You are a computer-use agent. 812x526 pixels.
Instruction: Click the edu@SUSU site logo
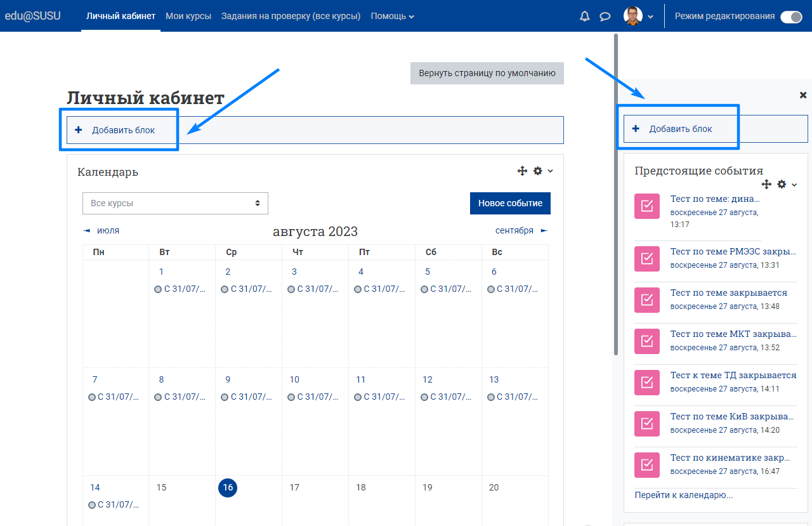(x=33, y=16)
